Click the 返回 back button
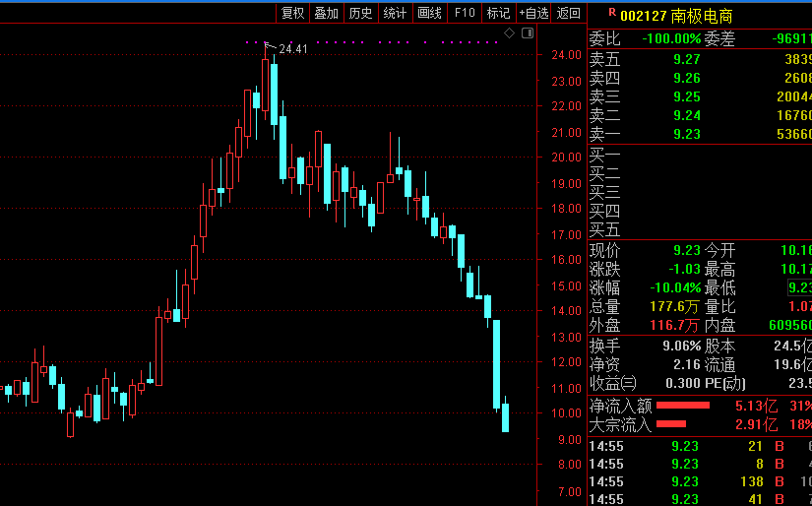Image resolution: width=812 pixels, height=506 pixels. (569, 13)
